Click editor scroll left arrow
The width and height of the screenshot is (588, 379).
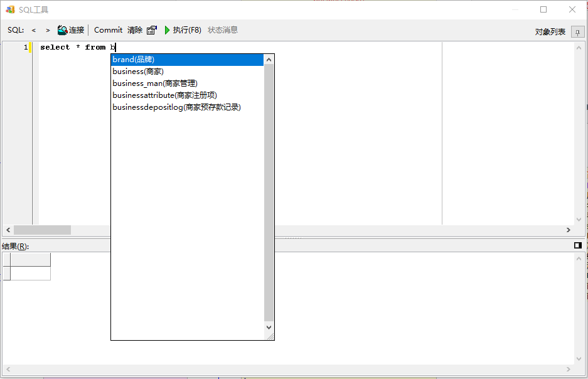(x=8, y=230)
